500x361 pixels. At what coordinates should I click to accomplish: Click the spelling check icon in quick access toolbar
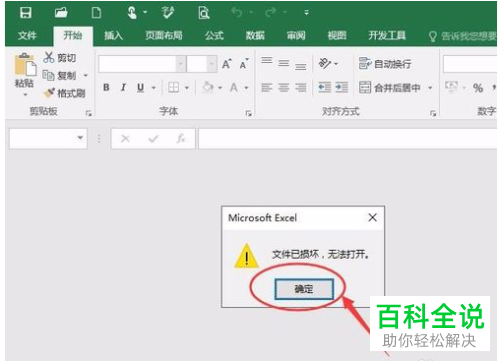tap(168, 13)
